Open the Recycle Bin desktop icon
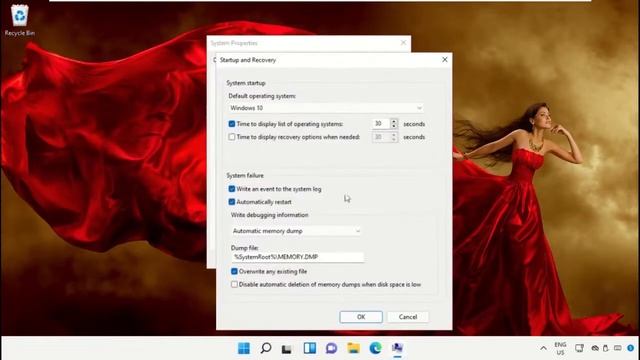This screenshot has height=360, width=640. [x=20, y=20]
